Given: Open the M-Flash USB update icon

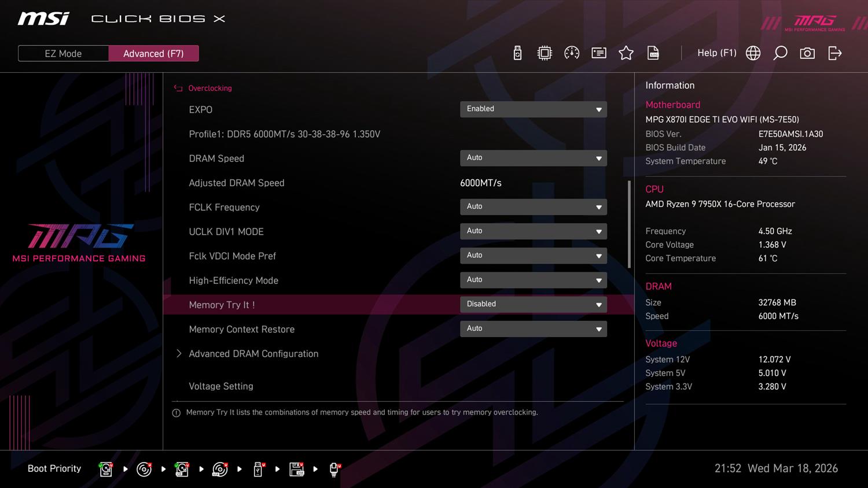Looking at the screenshot, I should coord(517,53).
